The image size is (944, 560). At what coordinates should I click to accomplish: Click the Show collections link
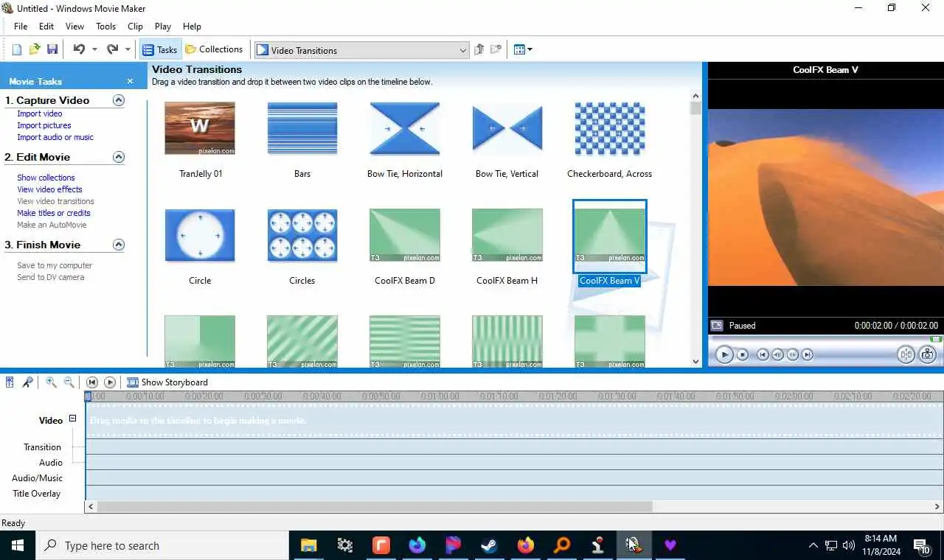[x=46, y=178]
